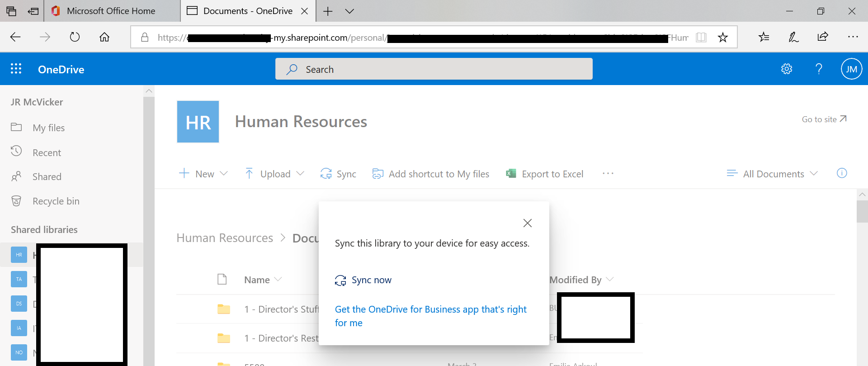Select NO shared library icon
This screenshot has height=366, width=868.
tap(19, 352)
